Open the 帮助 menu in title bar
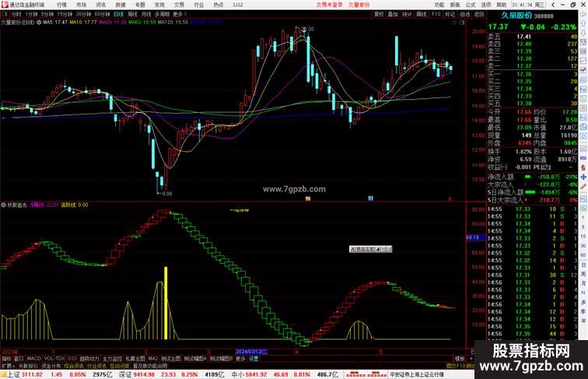This screenshot has width=588, height=379. tap(502, 5)
